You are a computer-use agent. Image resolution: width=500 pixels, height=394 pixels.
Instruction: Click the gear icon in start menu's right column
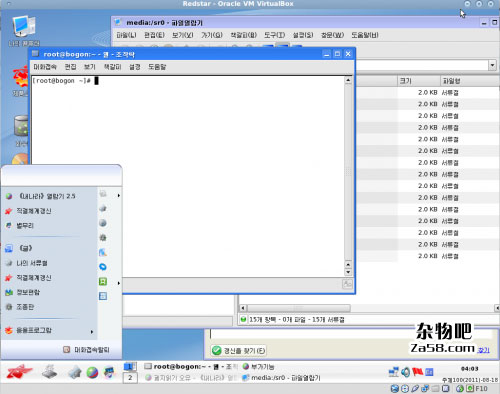click(x=103, y=238)
